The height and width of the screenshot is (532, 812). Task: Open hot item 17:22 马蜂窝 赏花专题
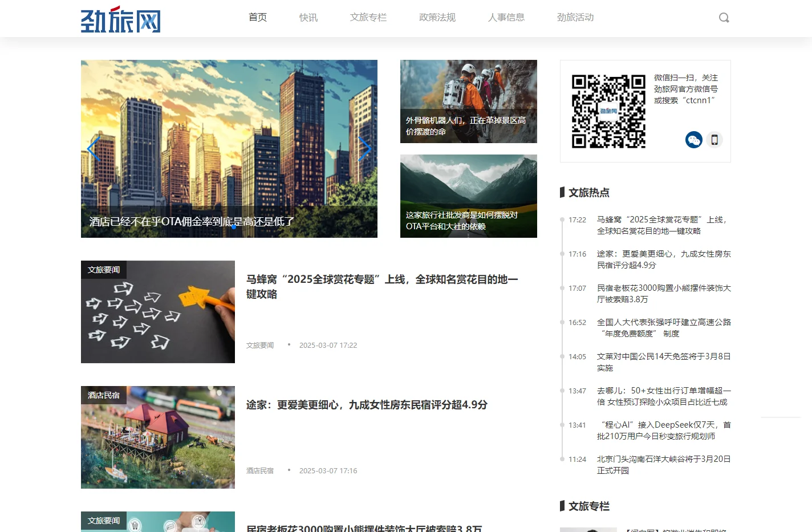pos(664,225)
